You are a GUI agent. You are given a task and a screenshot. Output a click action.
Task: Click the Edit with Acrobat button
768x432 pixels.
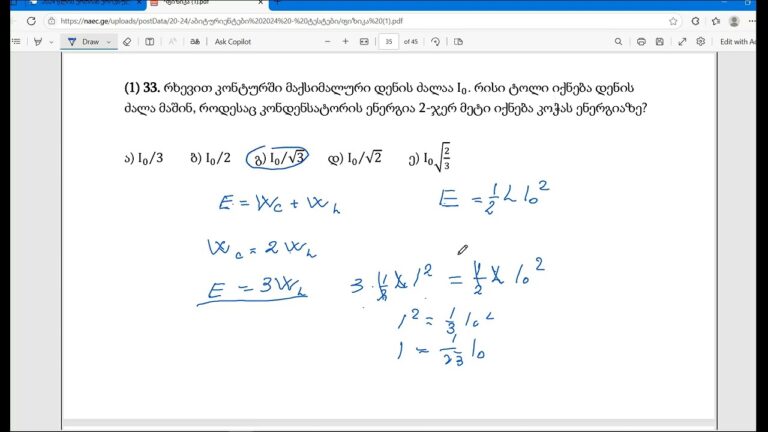click(x=737, y=42)
